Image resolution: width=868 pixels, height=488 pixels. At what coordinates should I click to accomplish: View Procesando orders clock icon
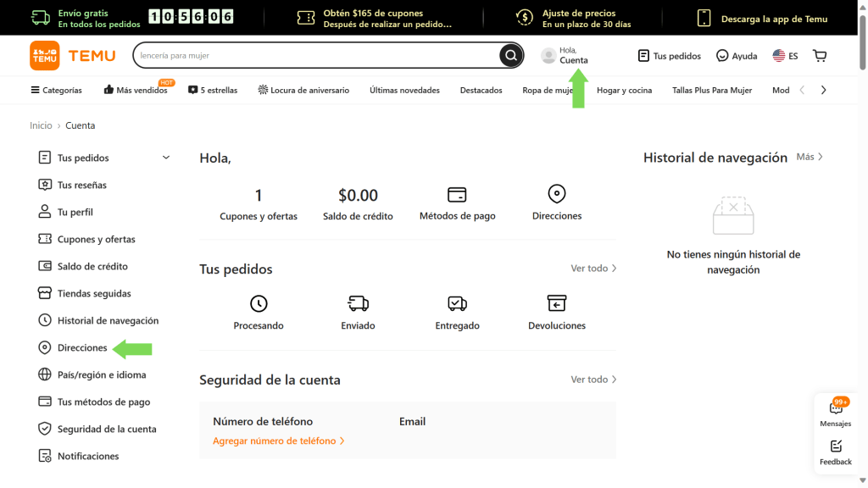259,303
